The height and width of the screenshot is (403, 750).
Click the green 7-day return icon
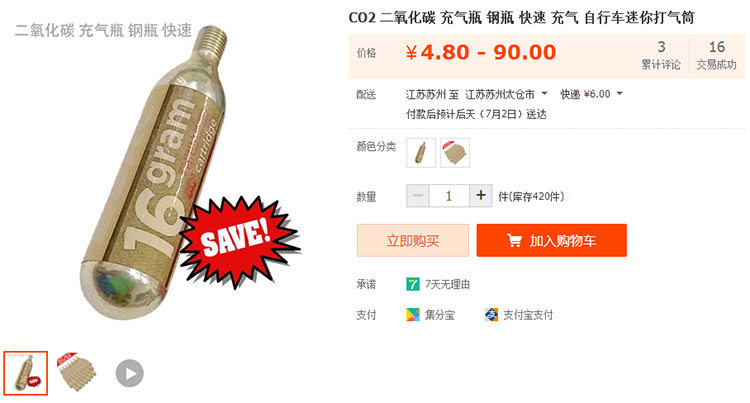click(x=412, y=284)
